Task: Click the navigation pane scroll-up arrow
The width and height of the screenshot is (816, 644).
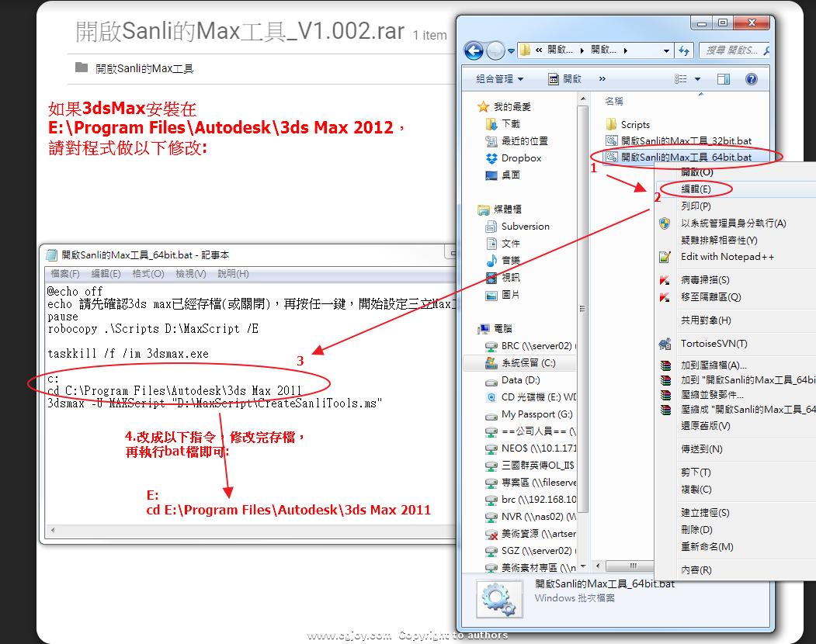Action: coord(583,99)
